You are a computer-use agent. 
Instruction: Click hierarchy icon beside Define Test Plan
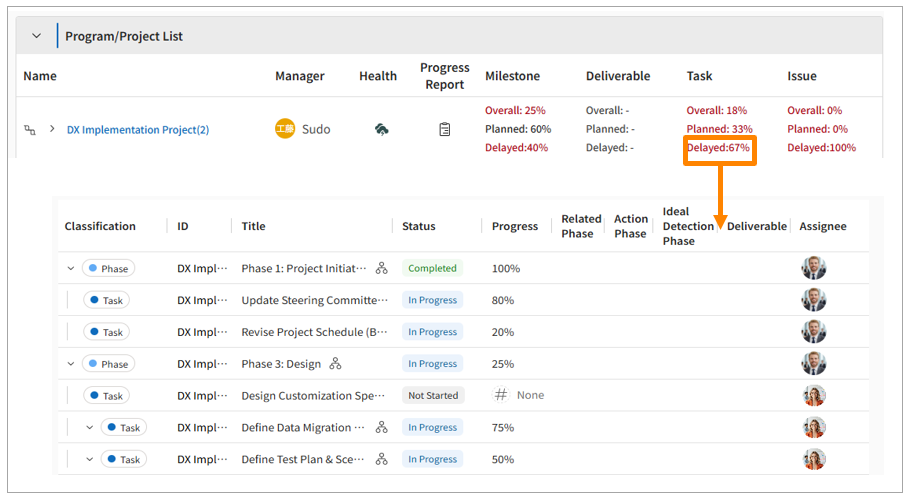coord(381,459)
